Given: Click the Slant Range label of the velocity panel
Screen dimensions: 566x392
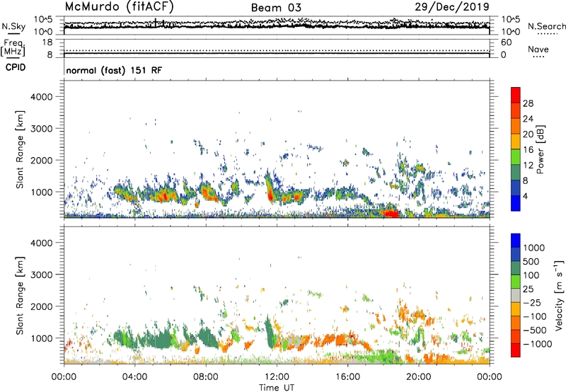Looking at the screenshot, I should [20, 296].
